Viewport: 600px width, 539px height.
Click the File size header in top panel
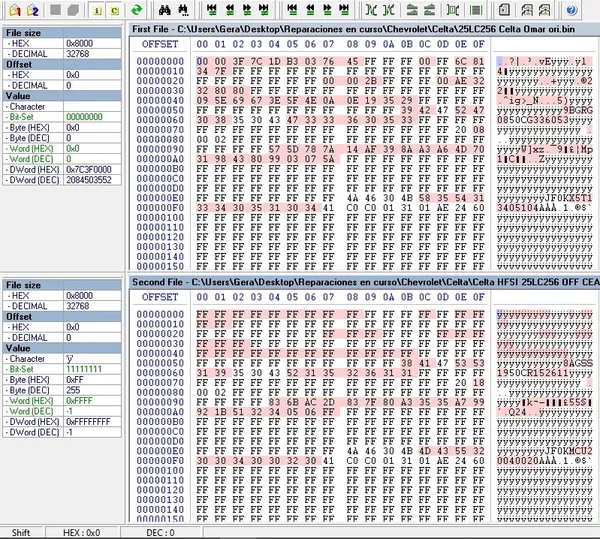tap(62, 32)
